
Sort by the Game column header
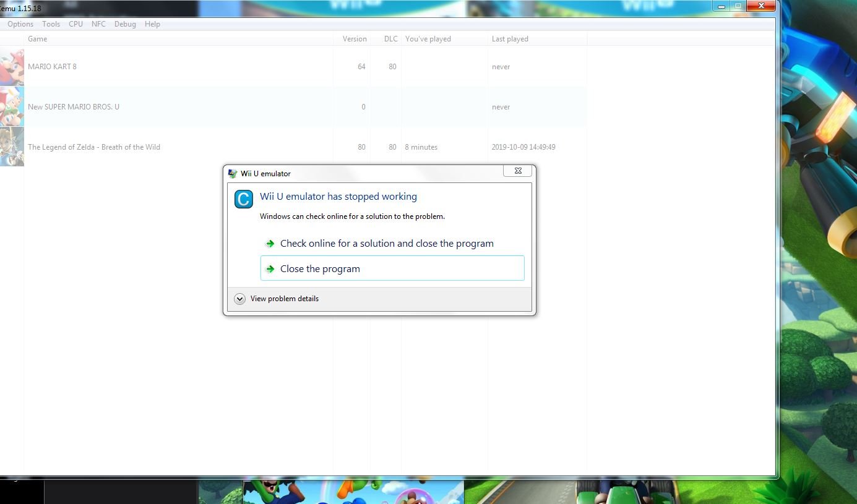[x=179, y=39]
